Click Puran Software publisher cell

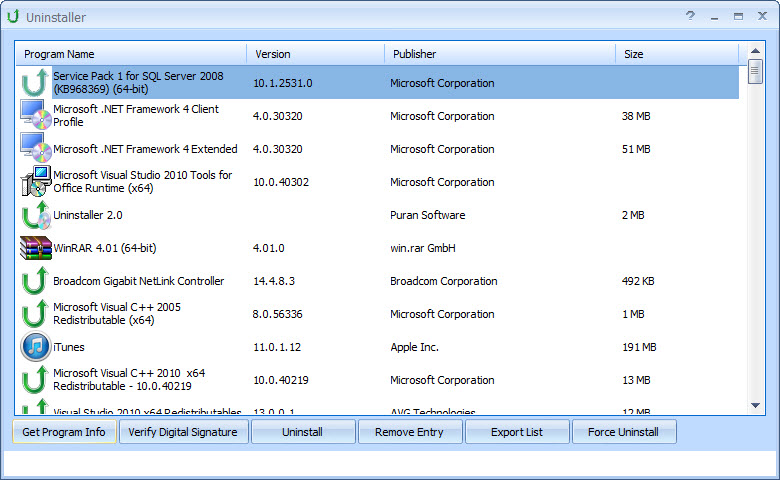tap(428, 215)
